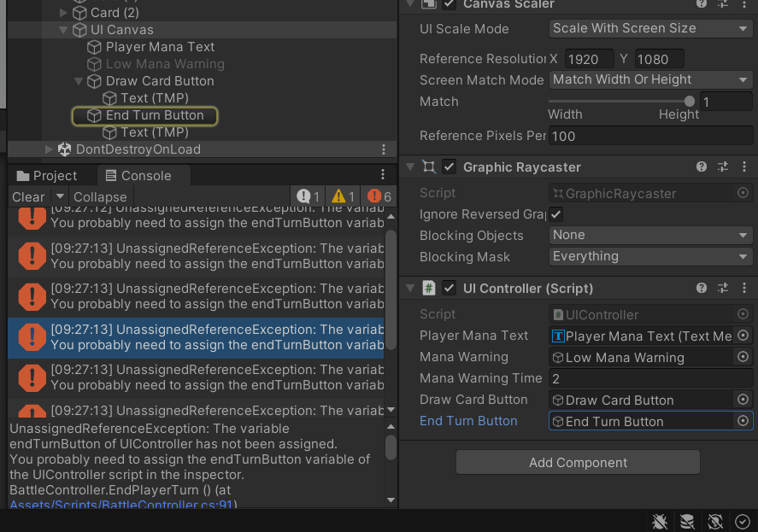Screen dimensions: 758x532
Task: Toggle error messages filter in Console
Action: 379,196
